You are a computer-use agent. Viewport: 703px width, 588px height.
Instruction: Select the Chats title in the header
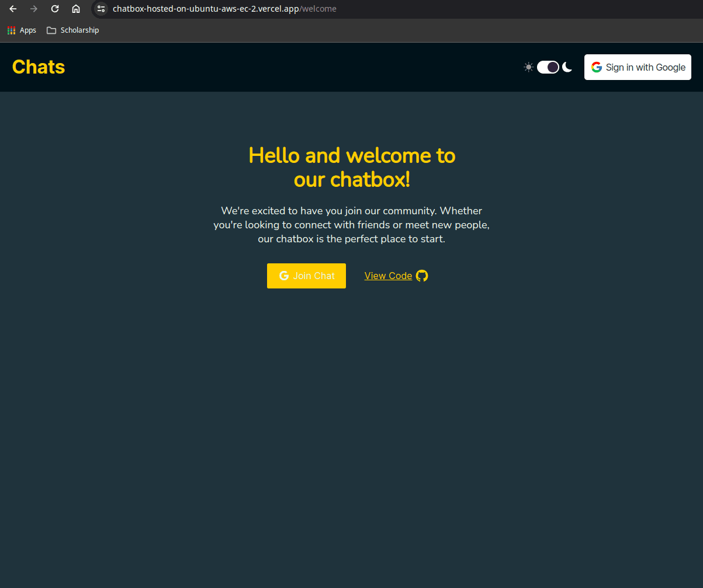38,67
